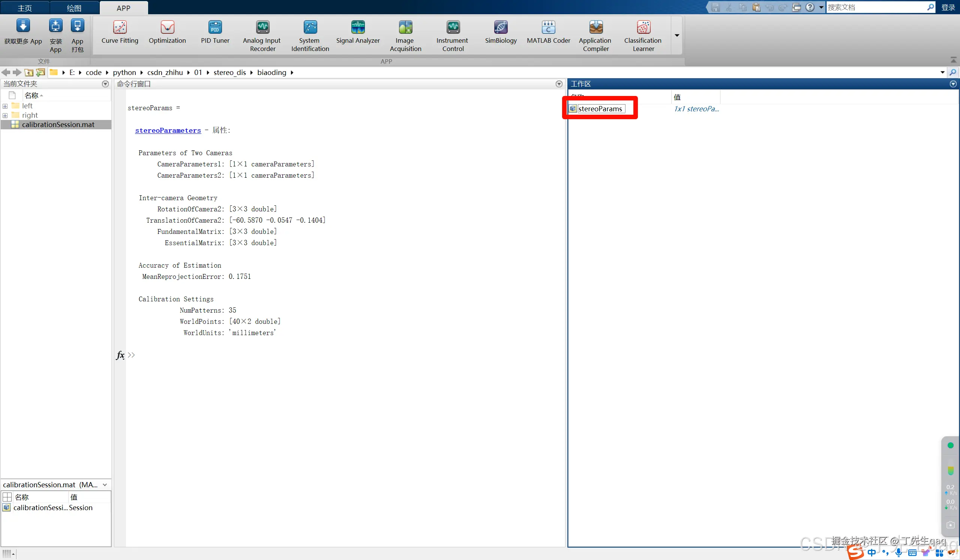Open the Current Folder panel actions menu
Screen dimensions: 960x560
coord(105,84)
